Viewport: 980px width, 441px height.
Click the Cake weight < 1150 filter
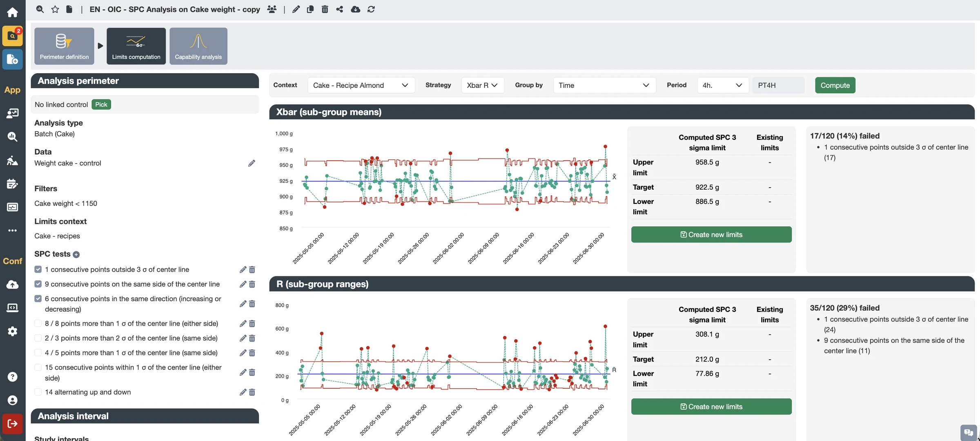[66, 204]
